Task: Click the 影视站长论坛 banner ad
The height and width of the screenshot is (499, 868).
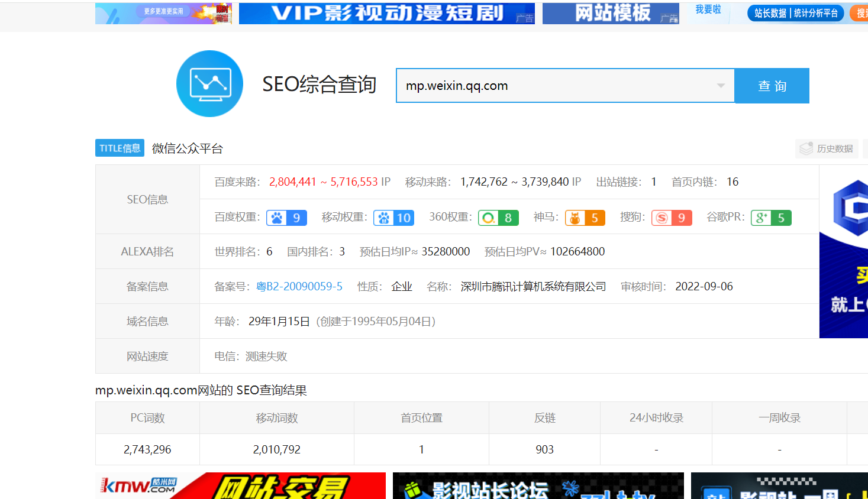Action: pos(538,485)
